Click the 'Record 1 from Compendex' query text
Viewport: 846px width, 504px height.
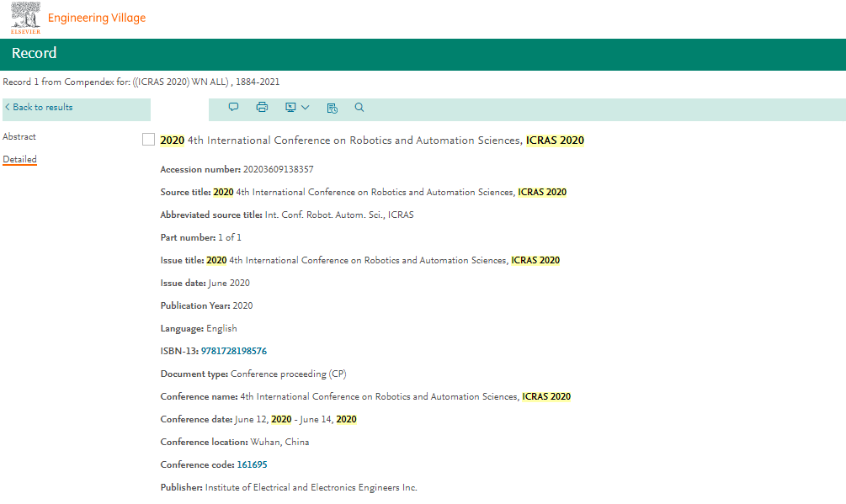coord(141,82)
